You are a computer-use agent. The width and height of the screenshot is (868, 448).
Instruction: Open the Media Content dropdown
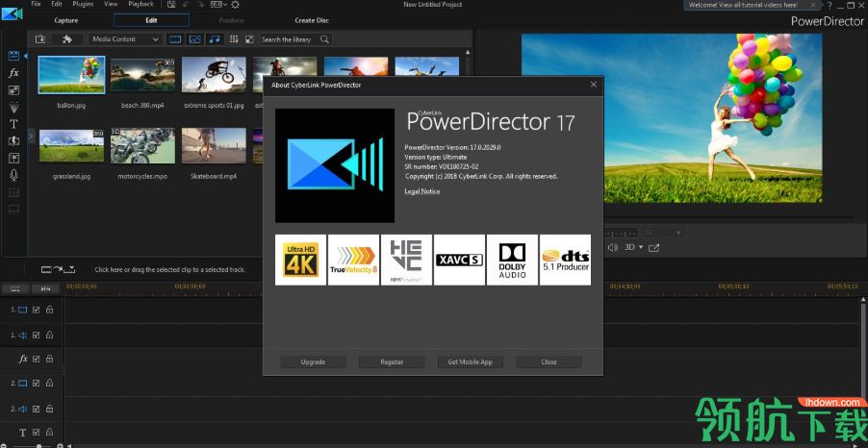(x=125, y=39)
